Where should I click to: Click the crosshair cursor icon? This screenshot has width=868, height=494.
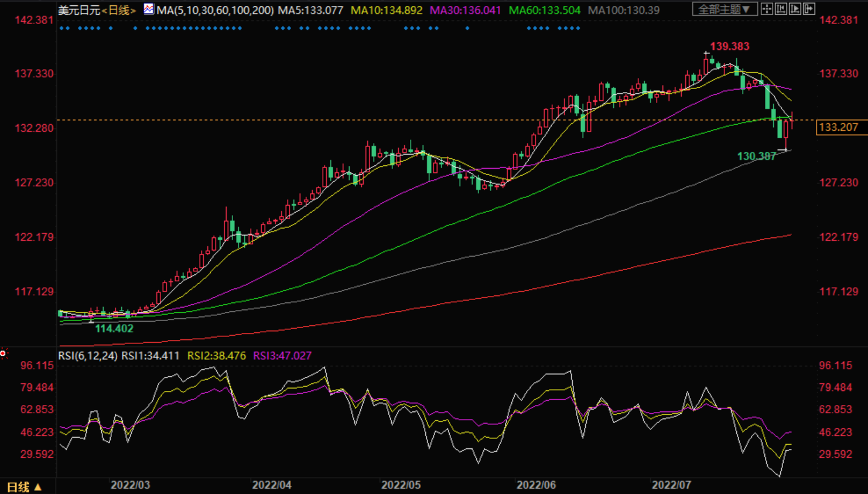coord(767,9)
